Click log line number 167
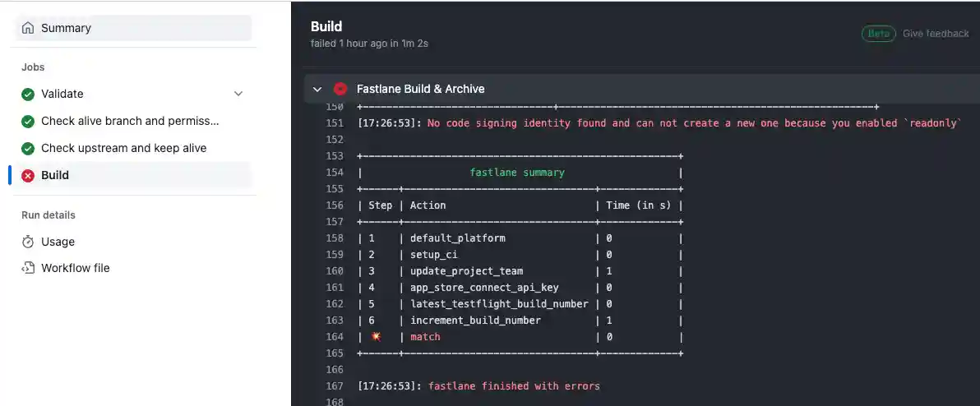Image resolution: width=980 pixels, height=406 pixels. pos(334,386)
